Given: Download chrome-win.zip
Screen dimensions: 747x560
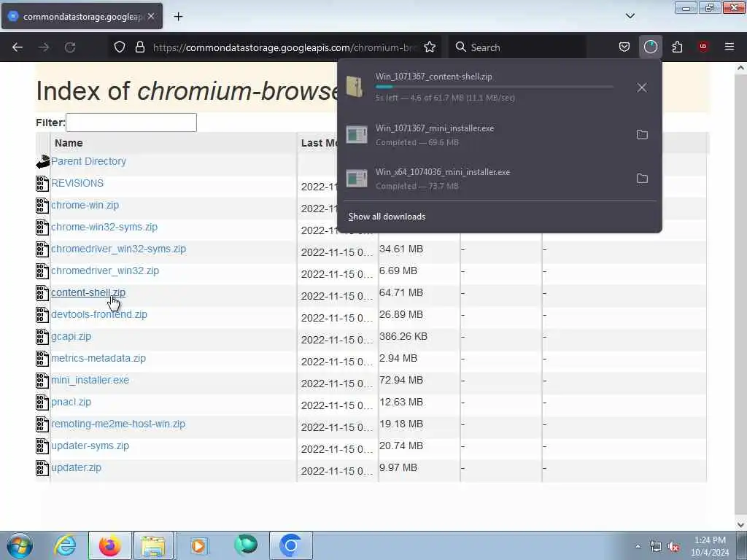Looking at the screenshot, I should (85, 205).
